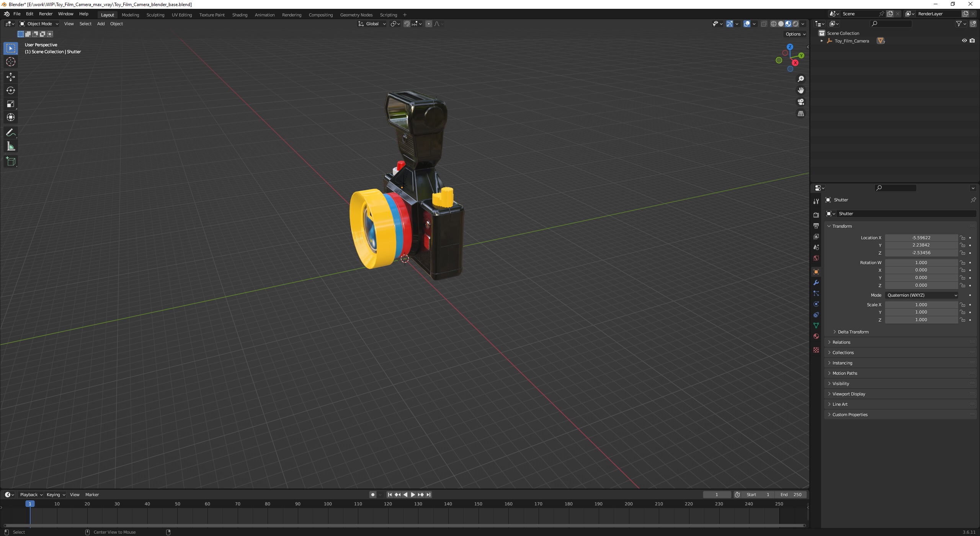
Task: Select the Annotate pencil tool
Action: (x=11, y=132)
